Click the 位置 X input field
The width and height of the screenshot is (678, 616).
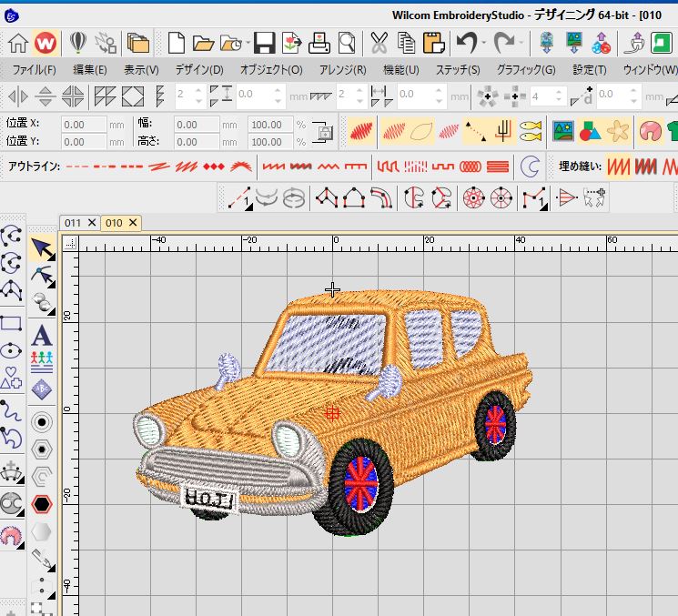(x=84, y=125)
